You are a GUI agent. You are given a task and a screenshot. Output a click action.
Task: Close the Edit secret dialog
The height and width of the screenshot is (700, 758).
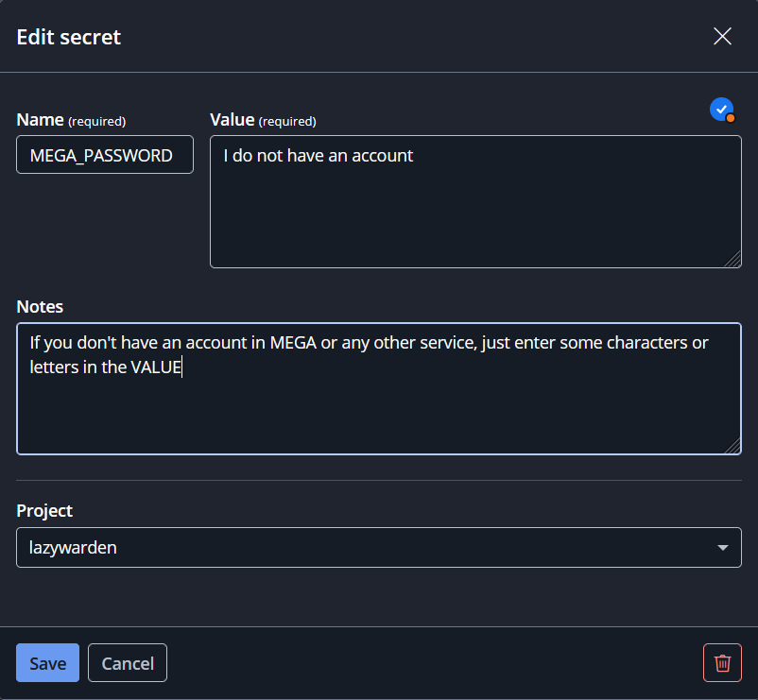722,36
